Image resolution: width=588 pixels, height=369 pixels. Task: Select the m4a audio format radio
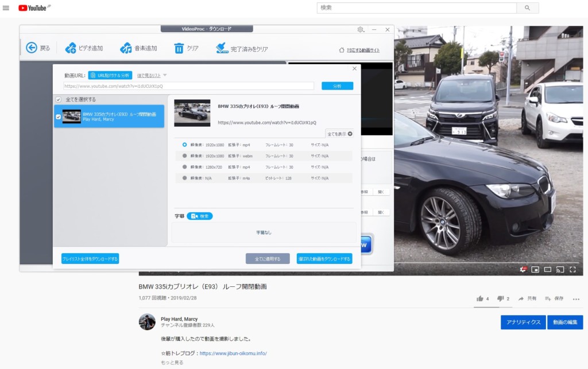(x=184, y=178)
